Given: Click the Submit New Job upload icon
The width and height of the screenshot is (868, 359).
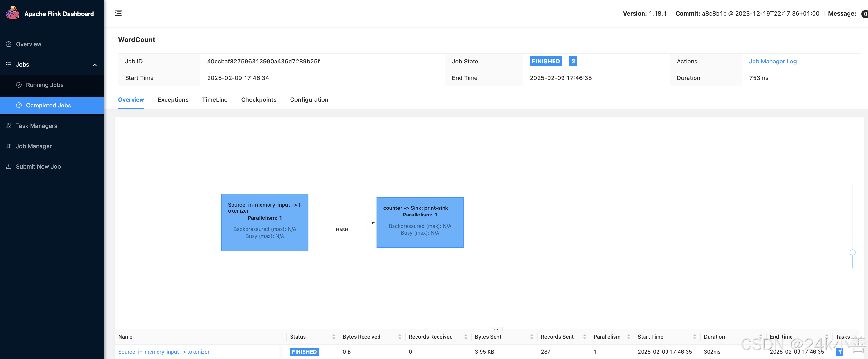Looking at the screenshot, I should 9,166.
